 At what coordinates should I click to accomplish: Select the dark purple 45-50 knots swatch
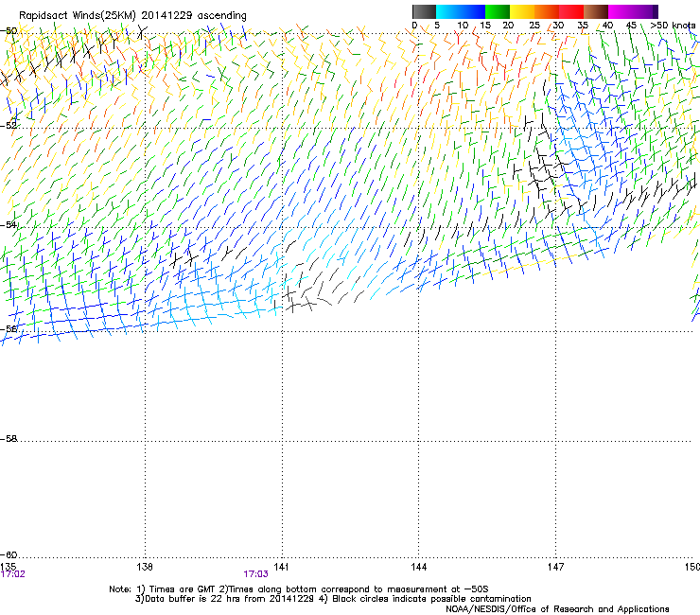pos(645,11)
